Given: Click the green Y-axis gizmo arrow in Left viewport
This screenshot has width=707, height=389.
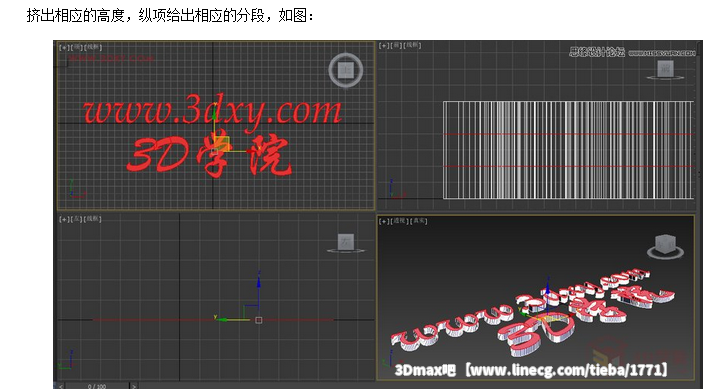Looking at the screenshot, I should (222, 319).
